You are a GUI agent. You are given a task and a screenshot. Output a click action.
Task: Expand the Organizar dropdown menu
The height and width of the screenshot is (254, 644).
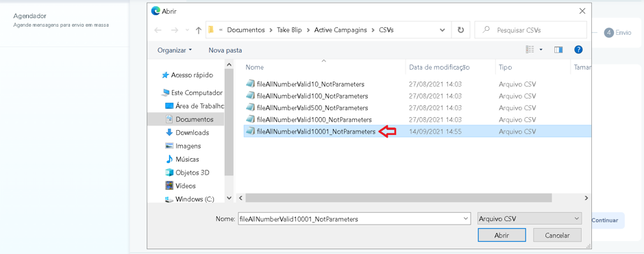(x=175, y=50)
